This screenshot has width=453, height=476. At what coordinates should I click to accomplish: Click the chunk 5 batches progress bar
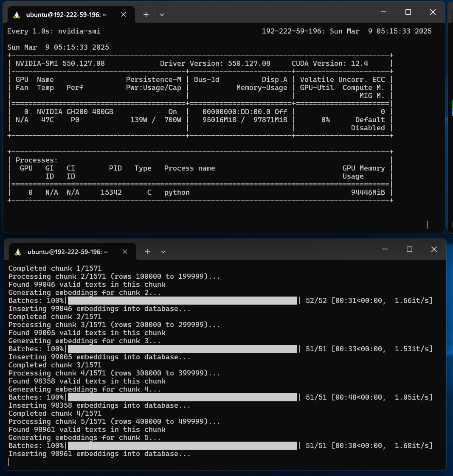pyautogui.click(x=183, y=445)
